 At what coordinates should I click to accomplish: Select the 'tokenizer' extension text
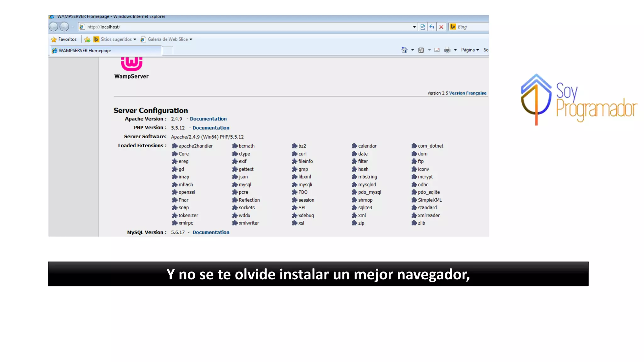coord(188,215)
